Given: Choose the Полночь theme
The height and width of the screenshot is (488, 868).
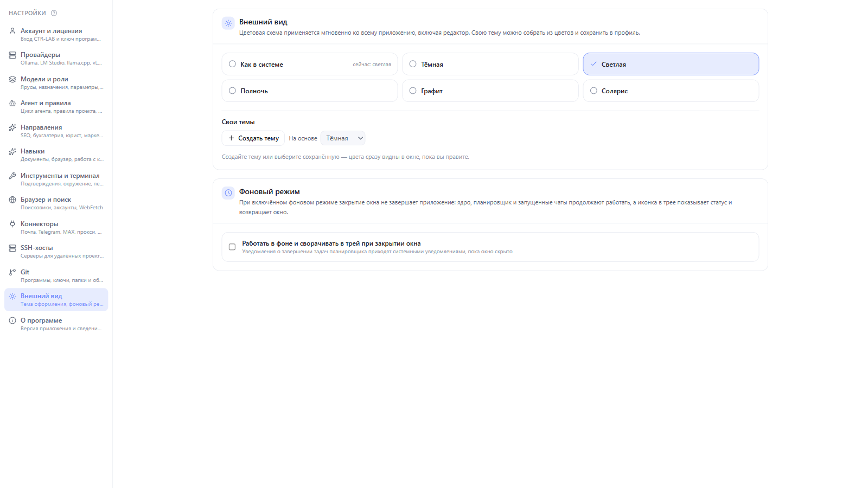Looking at the screenshot, I should (x=310, y=91).
